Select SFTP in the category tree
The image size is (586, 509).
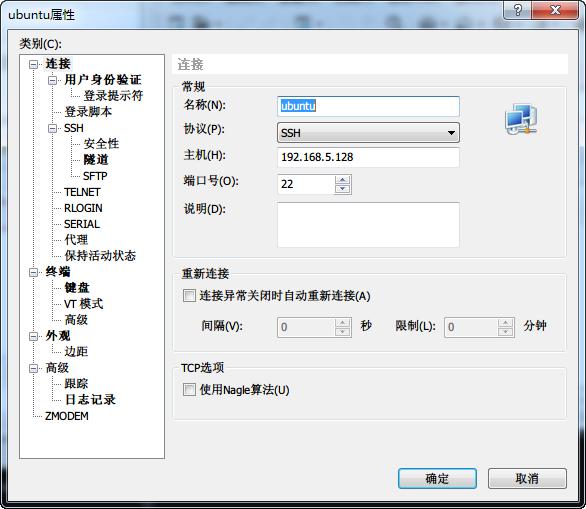coord(95,176)
